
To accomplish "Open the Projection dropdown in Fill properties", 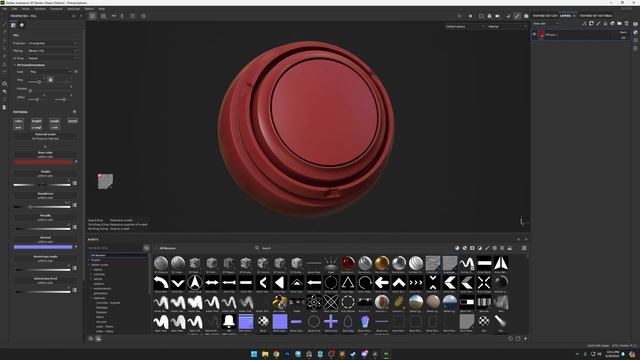I will point(52,43).
